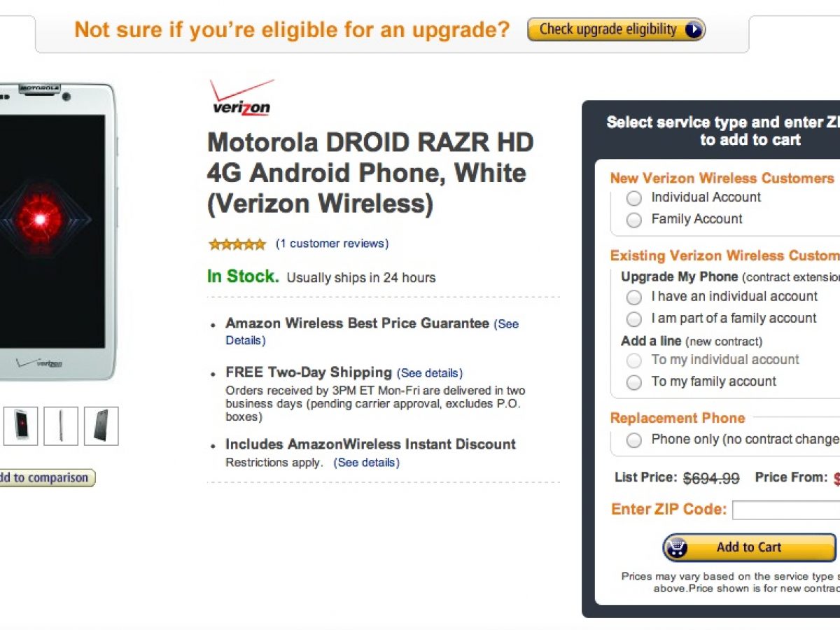Select Family Account for new customers
840x630 pixels.
click(634, 220)
